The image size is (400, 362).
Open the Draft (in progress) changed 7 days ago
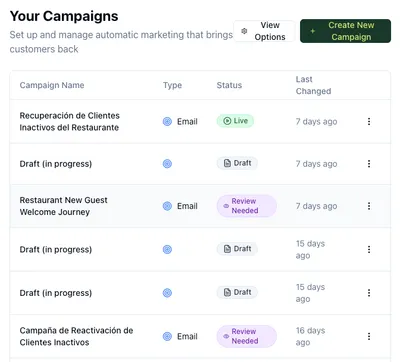tap(56, 164)
